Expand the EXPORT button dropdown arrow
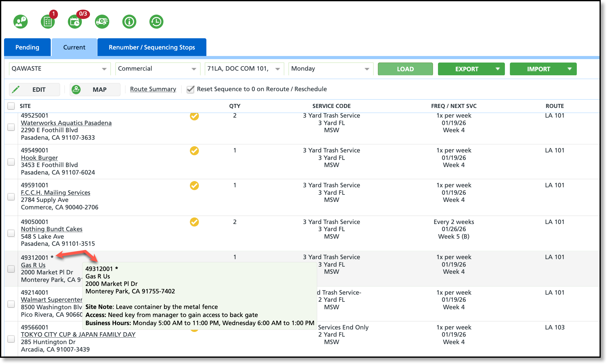Viewport: 607px width, 364px height. click(497, 69)
